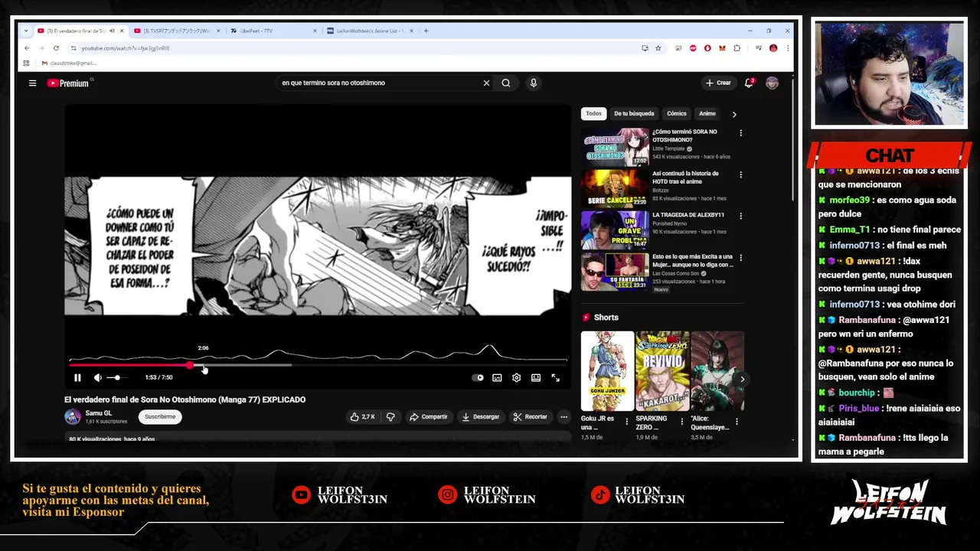The image size is (980, 551).
Task: Subscribe with the Suscribirme button
Action: tap(160, 416)
